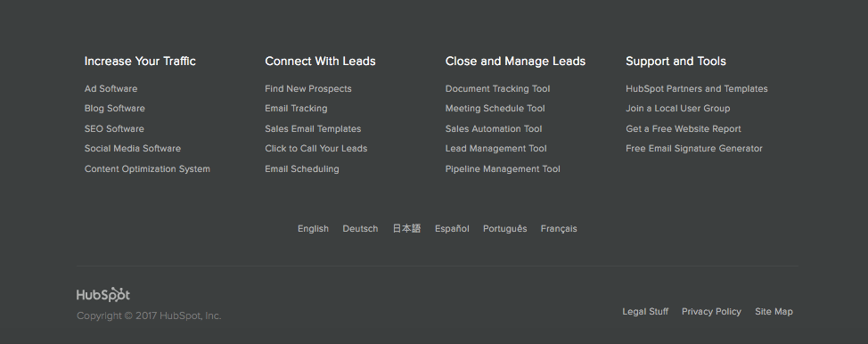Open the Privacy Policy link

coord(711,312)
